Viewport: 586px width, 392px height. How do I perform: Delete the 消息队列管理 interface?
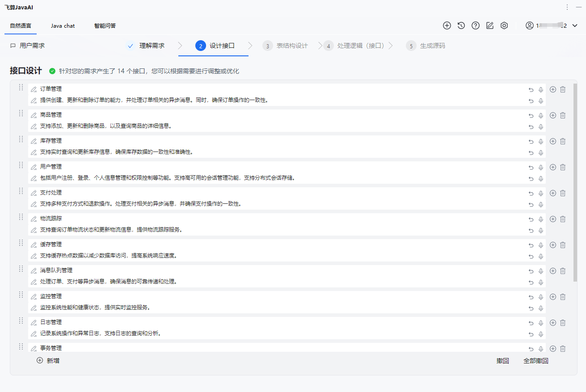pyautogui.click(x=563, y=271)
